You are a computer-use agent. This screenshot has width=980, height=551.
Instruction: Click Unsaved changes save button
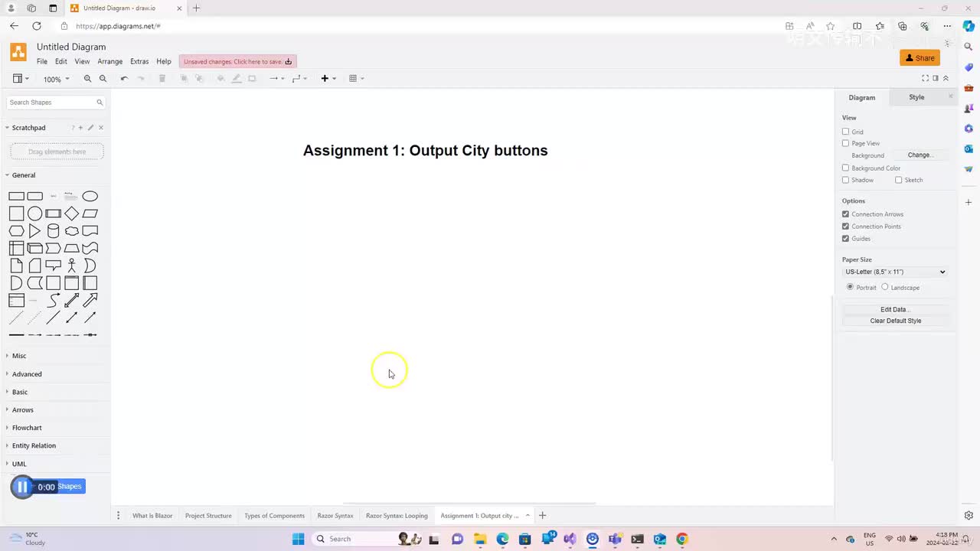(238, 61)
